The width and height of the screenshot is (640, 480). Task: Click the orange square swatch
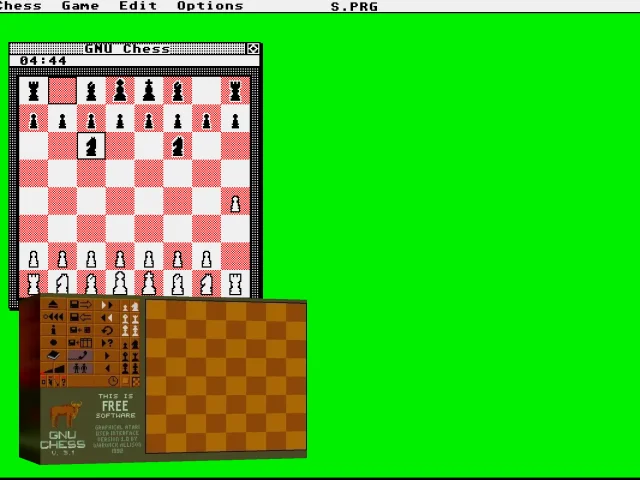pyautogui.click(x=125, y=381)
